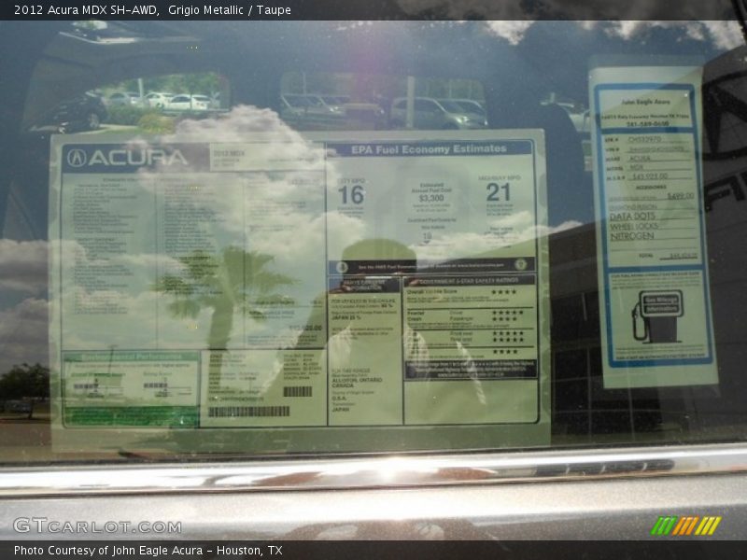
Task: Click the "WHEEL LOCKS" accessory line
Action: [x=634, y=227]
